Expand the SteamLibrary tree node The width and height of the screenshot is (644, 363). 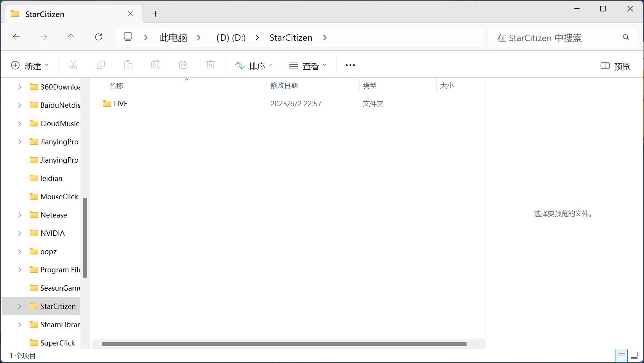pyautogui.click(x=20, y=325)
